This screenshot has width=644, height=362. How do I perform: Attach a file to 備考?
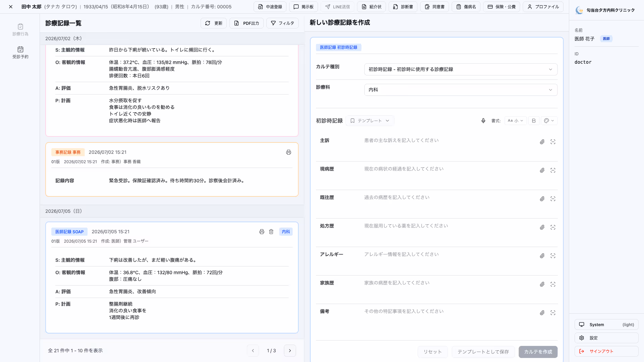[542, 313]
